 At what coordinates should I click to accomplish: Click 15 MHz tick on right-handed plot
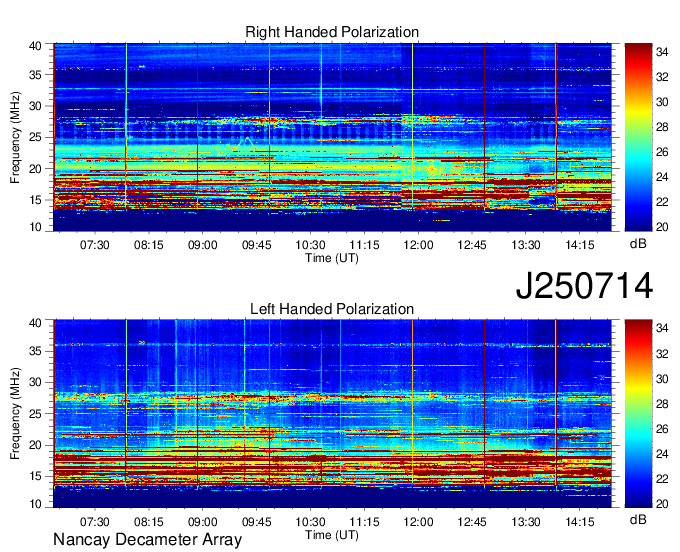35,200
